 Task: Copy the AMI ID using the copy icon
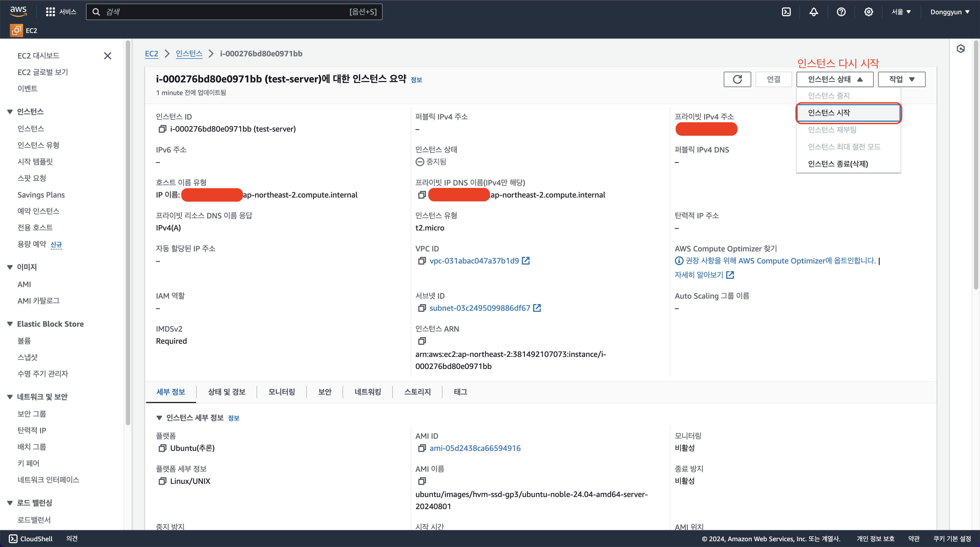click(422, 448)
